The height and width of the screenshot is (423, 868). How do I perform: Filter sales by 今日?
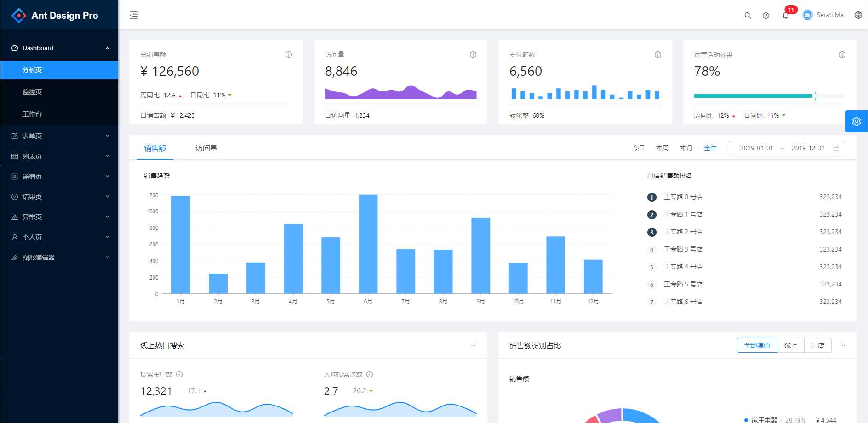click(638, 148)
